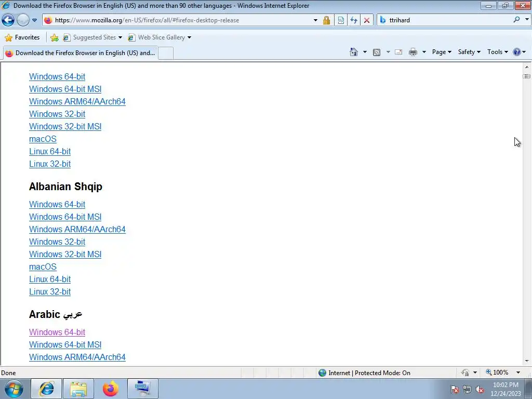Click Internet Explorer taskbar icon

(x=46, y=389)
